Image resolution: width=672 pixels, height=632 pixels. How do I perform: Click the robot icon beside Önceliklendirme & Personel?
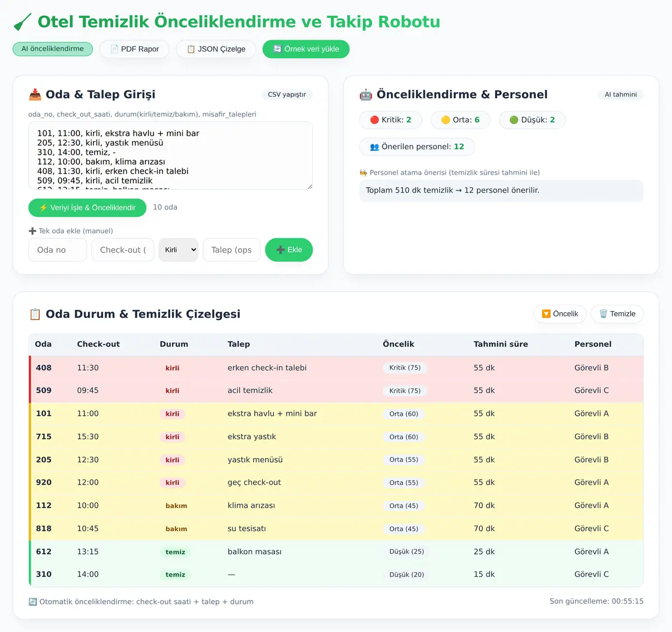click(x=366, y=95)
